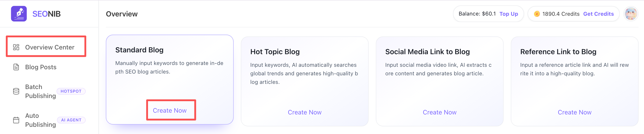Go to Blog Posts in sidebar

41,67
